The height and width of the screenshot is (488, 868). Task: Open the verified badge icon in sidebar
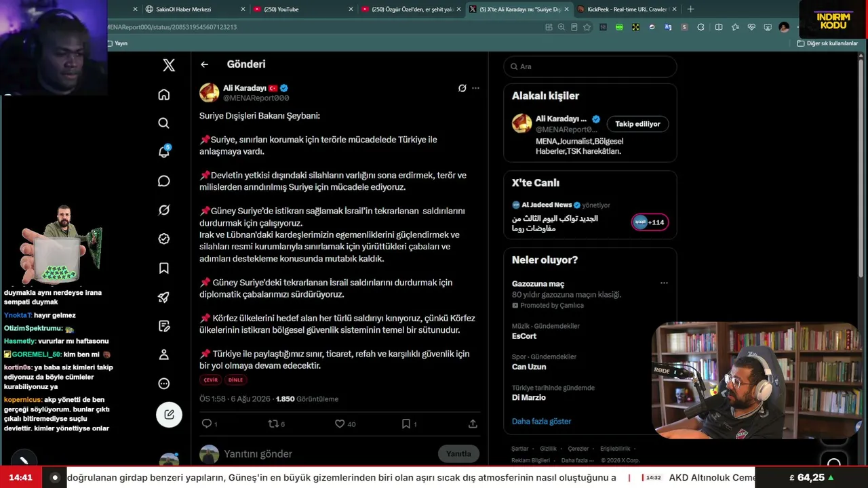[x=164, y=239]
